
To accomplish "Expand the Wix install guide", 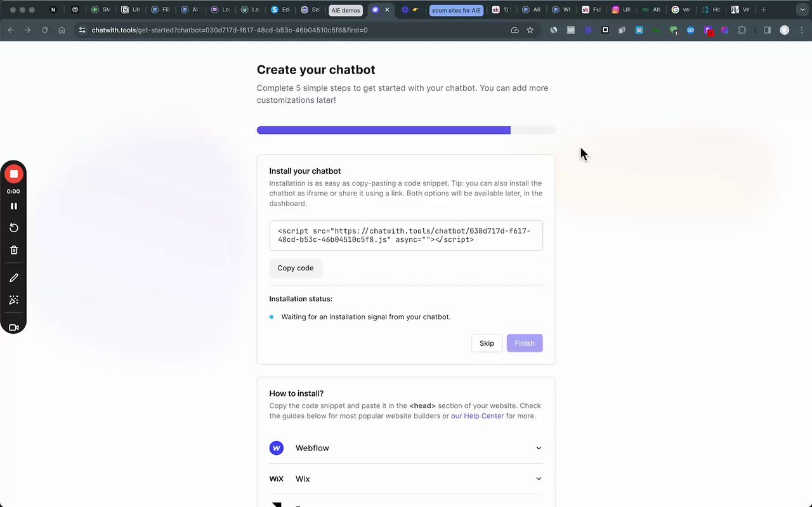I will tap(406, 479).
